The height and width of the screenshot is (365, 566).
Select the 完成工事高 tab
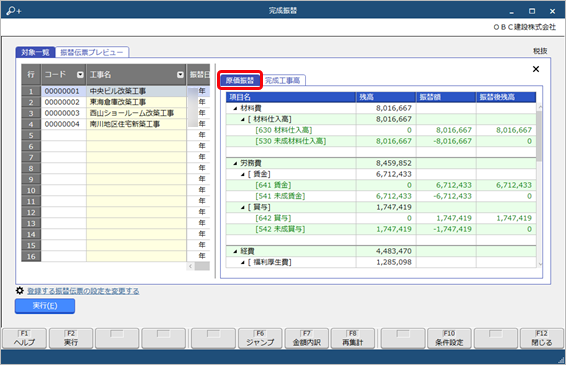pos(283,80)
